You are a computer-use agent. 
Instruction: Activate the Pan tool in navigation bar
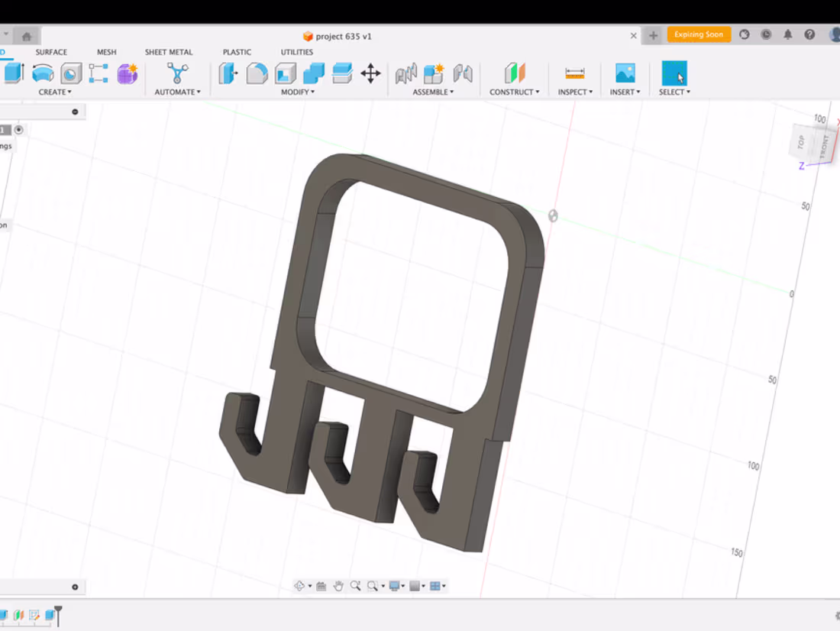coord(339,585)
